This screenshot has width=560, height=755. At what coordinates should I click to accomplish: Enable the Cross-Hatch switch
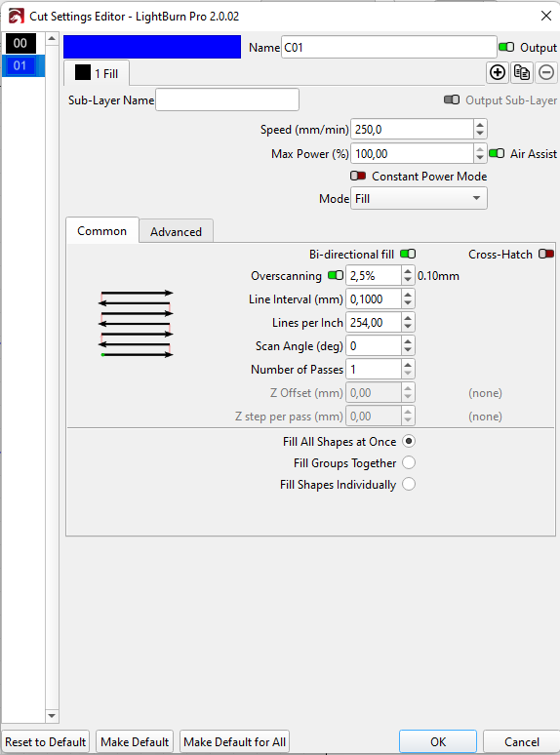pos(546,254)
